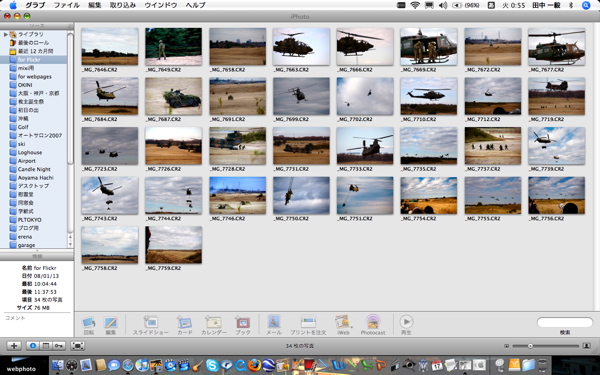This screenshot has height=375, width=600.
Task: Click the 再生 play button
Action: [x=406, y=321]
